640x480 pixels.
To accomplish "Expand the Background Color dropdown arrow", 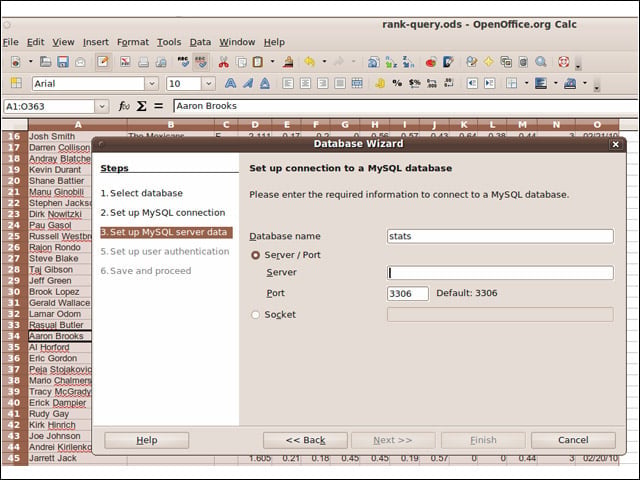I will 556,83.
